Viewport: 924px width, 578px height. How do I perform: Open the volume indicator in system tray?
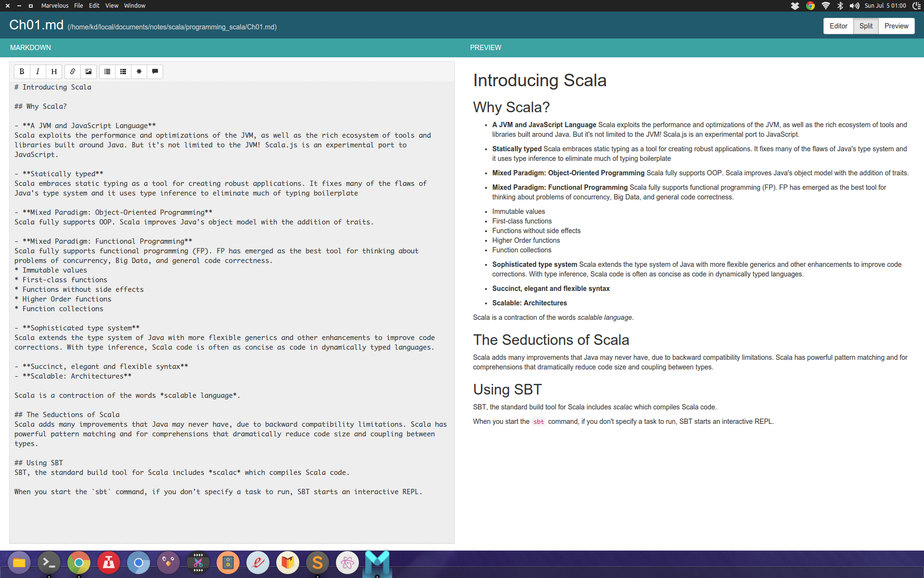click(x=854, y=6)
